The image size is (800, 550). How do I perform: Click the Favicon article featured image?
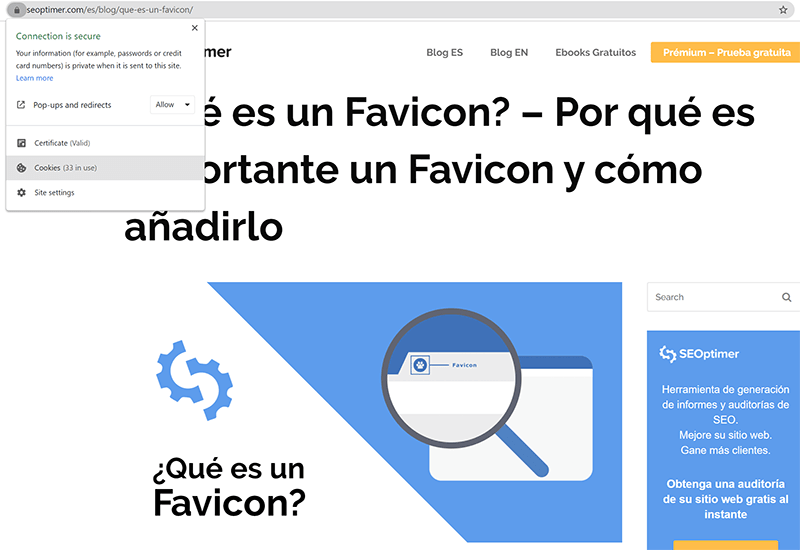[373, 412]
